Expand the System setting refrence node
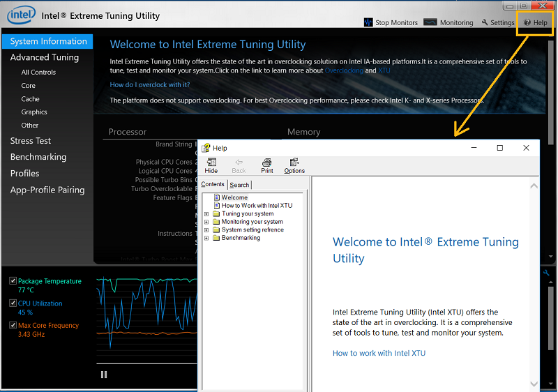Screen dimensions: 558x392 click(x=206, y=230)
